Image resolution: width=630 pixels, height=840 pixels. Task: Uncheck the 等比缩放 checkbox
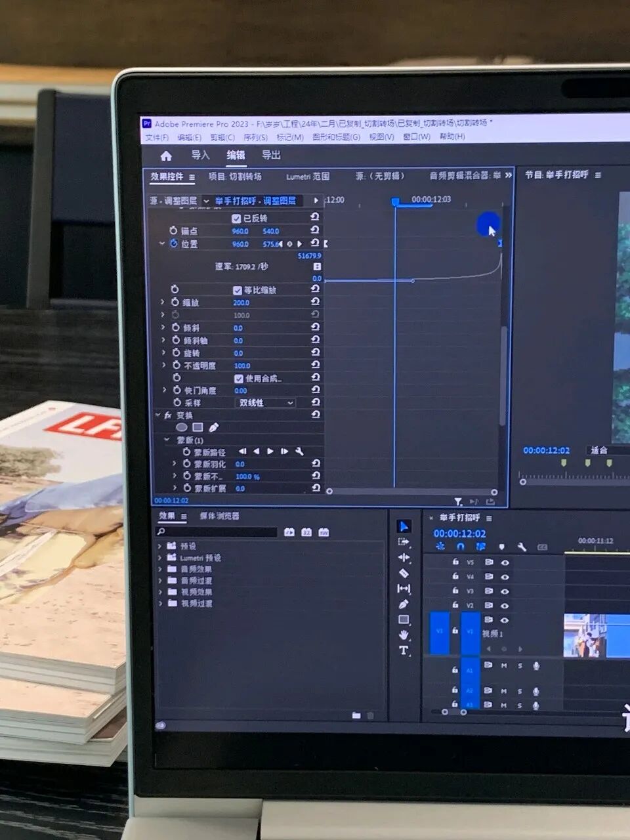click(238, 290)
